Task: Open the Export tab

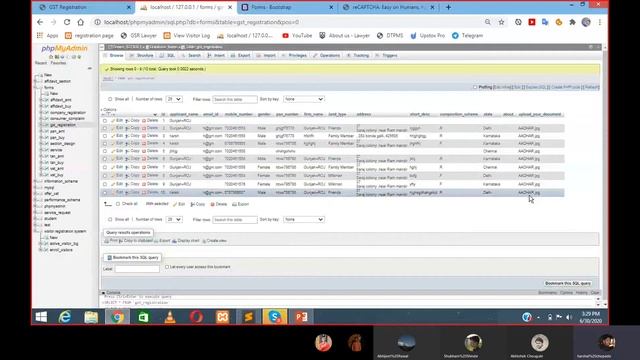Action: (x=240, y=56)
